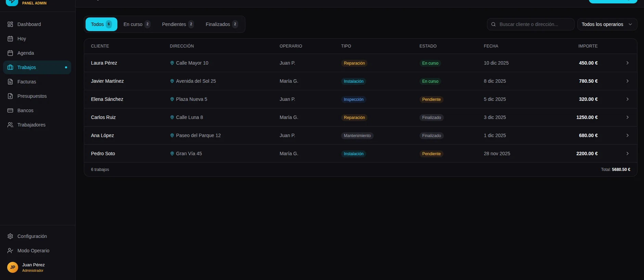Click the IMPORTE column header

tap(588, 46)
